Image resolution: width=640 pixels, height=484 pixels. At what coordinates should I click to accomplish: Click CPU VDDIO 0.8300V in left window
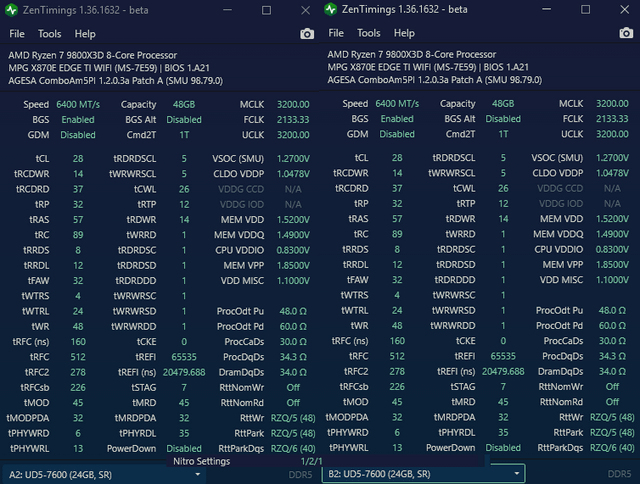pos(293,250)
